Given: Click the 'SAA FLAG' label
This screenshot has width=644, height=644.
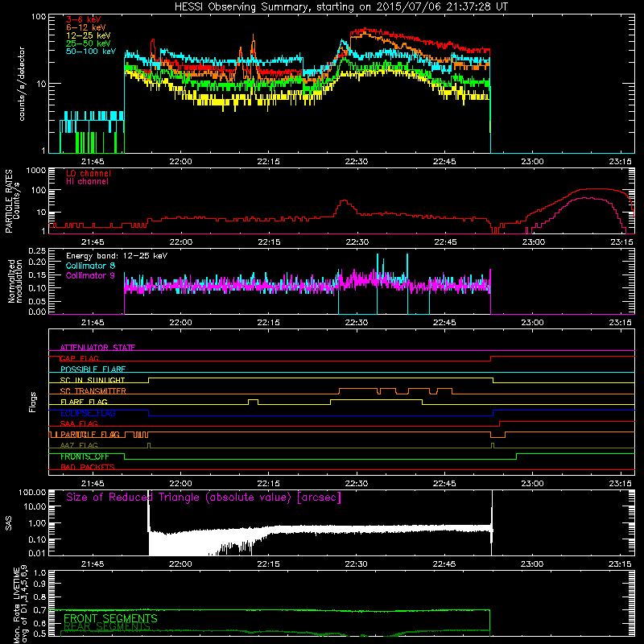Looking at the screenshot, I should click(79, 423).
